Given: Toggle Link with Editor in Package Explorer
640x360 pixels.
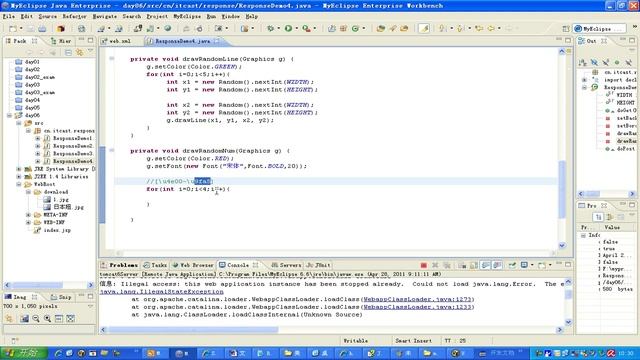Looking at the screenshot, I should click(x=79, y=53).
